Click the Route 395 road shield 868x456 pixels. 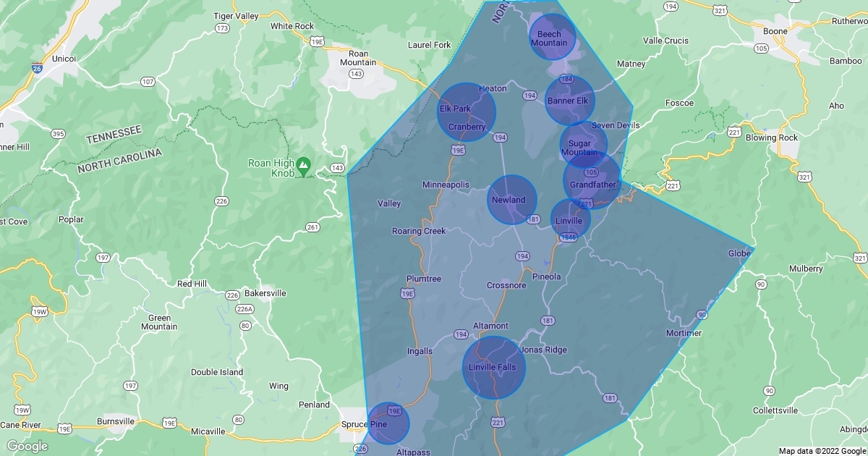click(x=59, y=134)
